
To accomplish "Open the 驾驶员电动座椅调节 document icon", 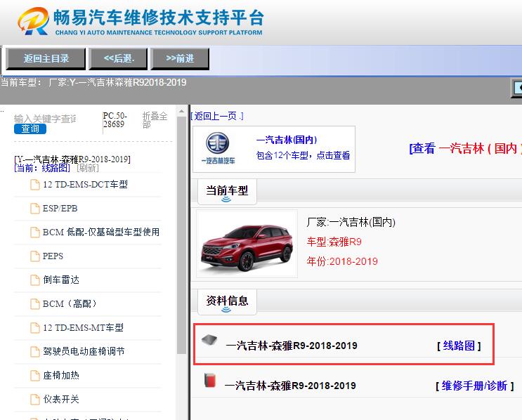I will pyautogui.click(x=35, y=351).
